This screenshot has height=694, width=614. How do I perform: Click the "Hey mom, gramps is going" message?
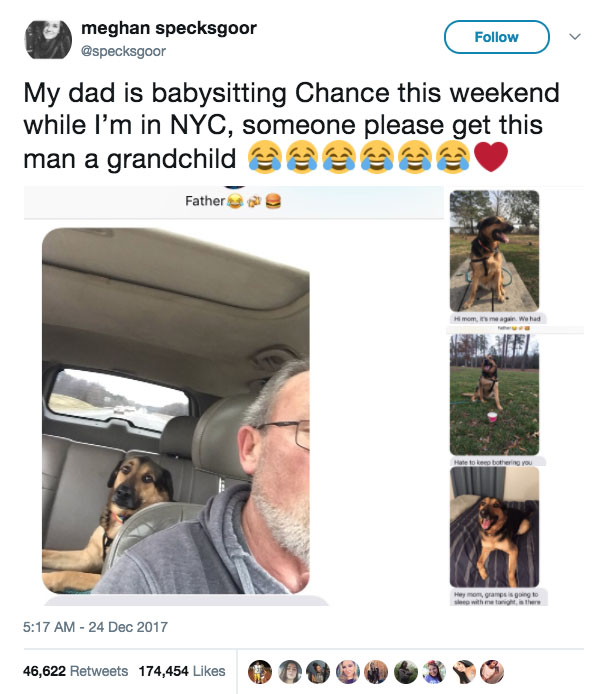(x=494, y=599)
